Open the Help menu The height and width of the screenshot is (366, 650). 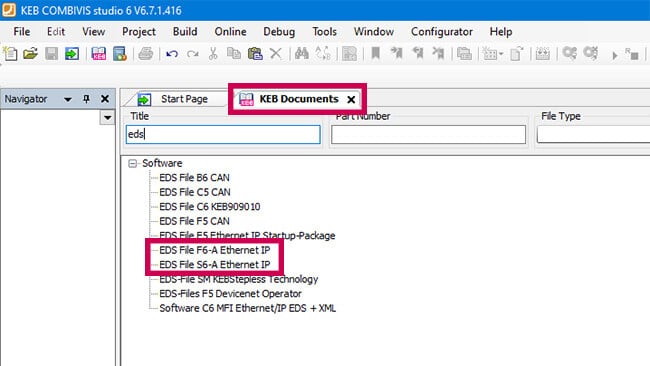501,32
